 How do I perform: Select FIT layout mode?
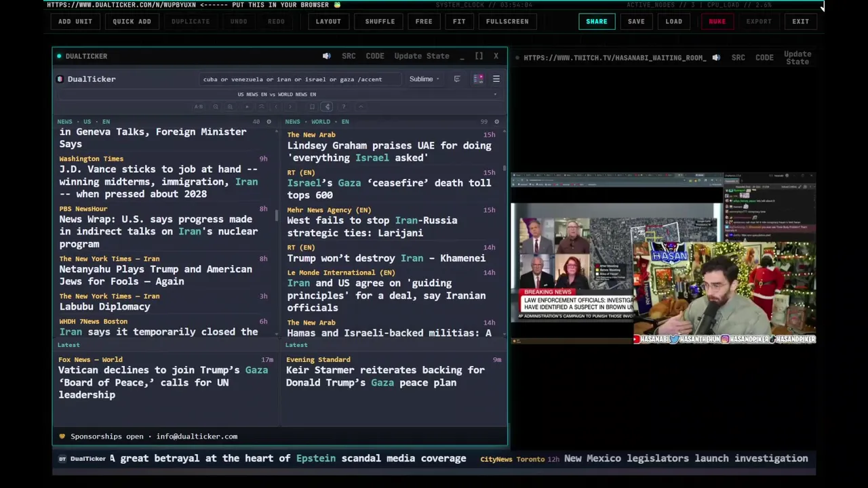coord(459,22)
